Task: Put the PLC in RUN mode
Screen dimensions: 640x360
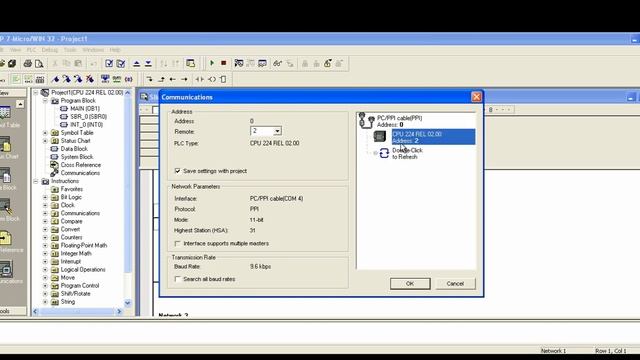Action: pos(212,63)
